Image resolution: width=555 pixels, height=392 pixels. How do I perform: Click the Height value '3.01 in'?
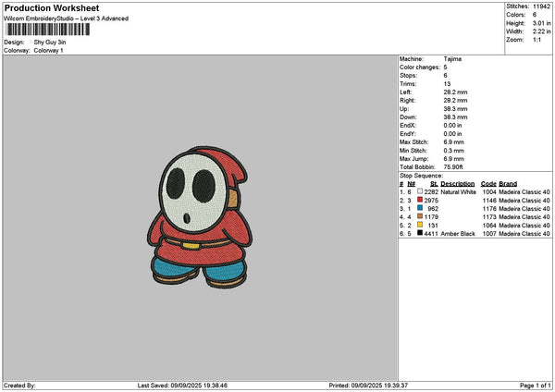click(541, 23)
